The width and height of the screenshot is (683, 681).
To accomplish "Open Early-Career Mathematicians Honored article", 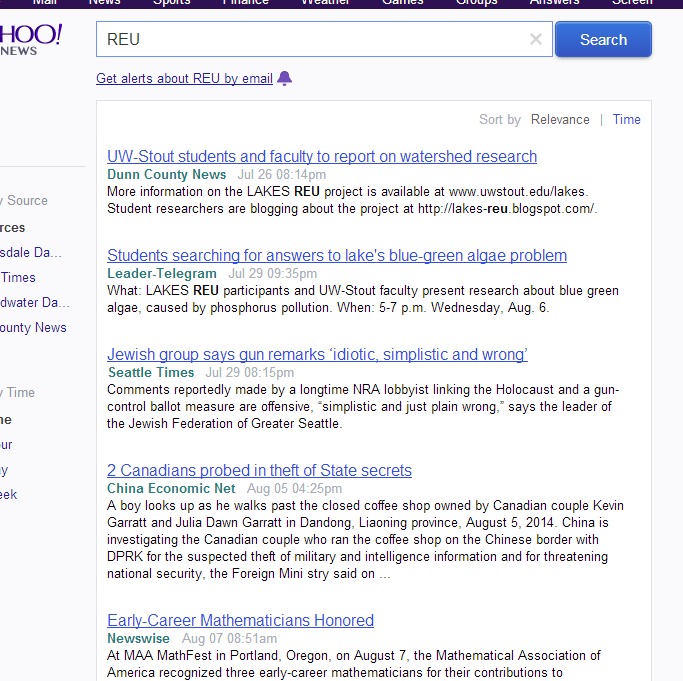I will [x=240, y=620].
